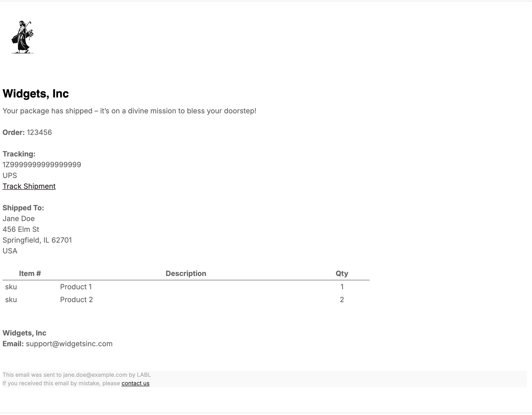
Task: Click the contact us link
Action: pyautogui.click(x=135, y=383)
